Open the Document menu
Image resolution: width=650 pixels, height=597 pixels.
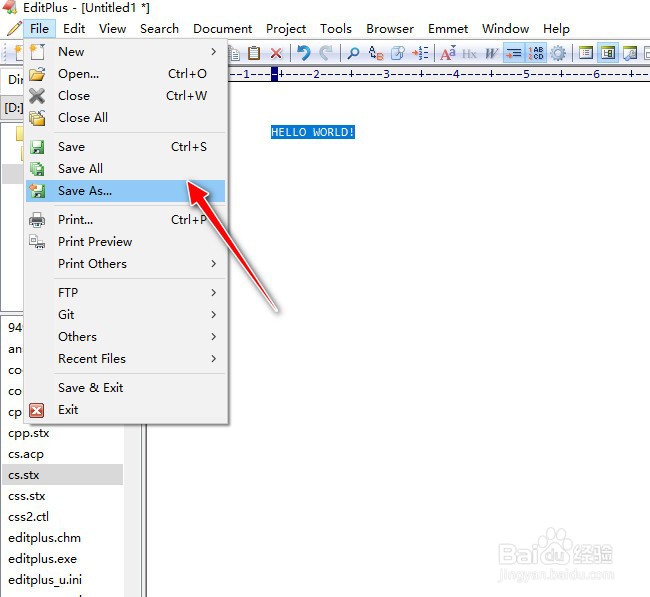coord(223,29)
